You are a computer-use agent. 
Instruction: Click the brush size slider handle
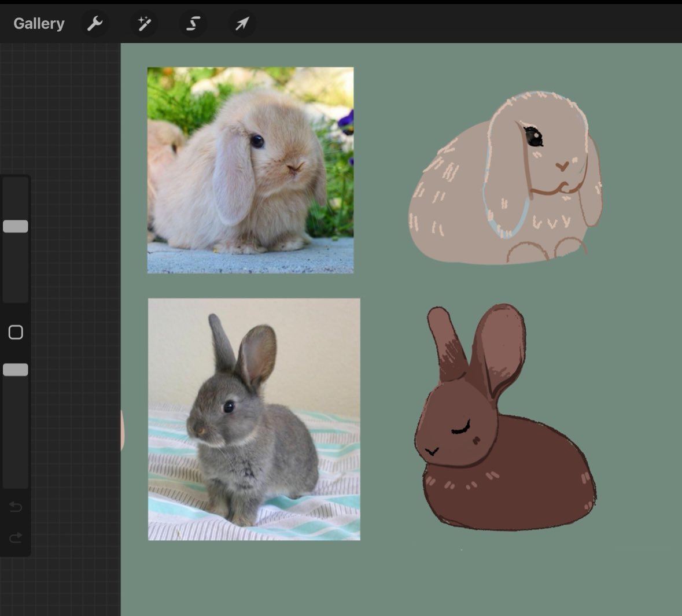[x=16, y=226]
